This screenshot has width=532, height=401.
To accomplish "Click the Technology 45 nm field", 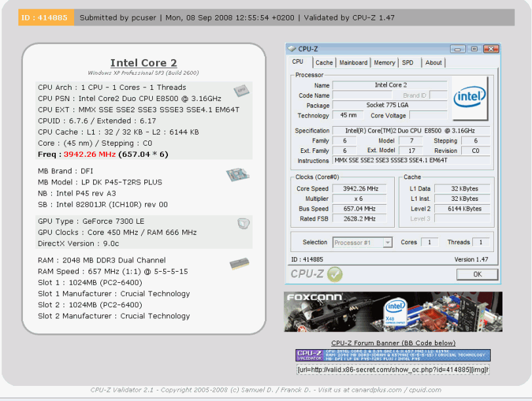I will [348, 115].
